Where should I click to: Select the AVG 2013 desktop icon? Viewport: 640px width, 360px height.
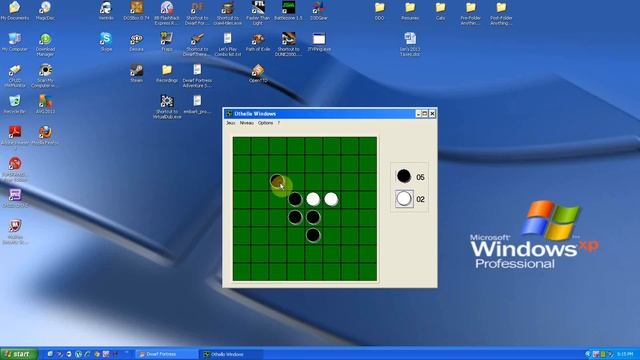(x=45, y=104)
